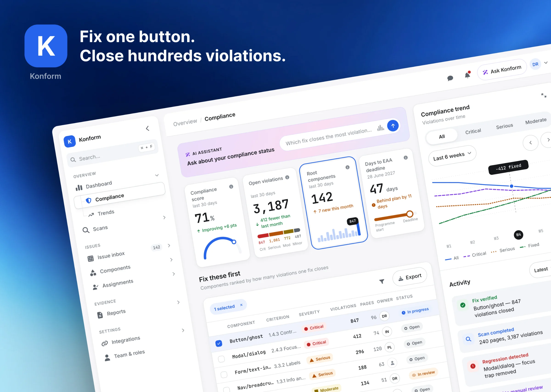Show info for Open violations card
Viewport: 551px width, 392px height.
[287, 177]
